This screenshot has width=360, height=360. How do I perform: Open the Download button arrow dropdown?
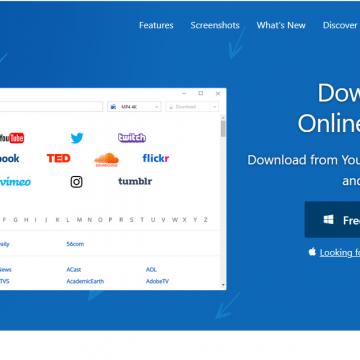[x=215, y=107]
